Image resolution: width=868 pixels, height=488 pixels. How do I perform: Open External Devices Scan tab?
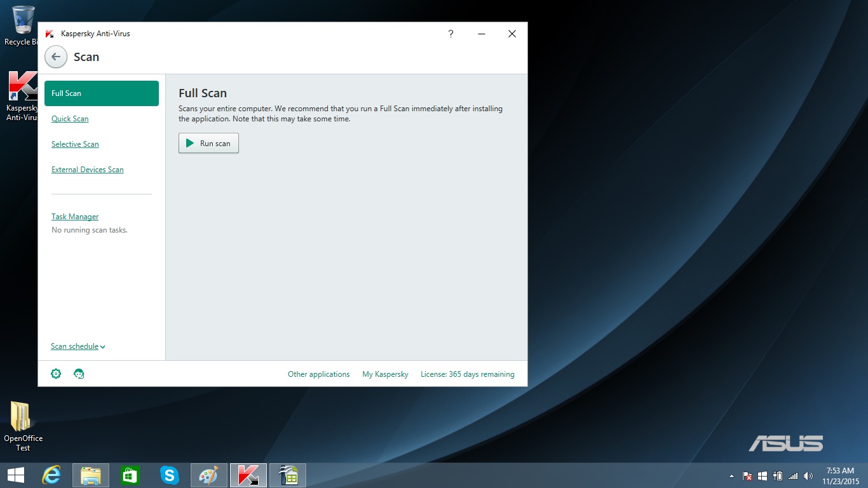(88, 170)
